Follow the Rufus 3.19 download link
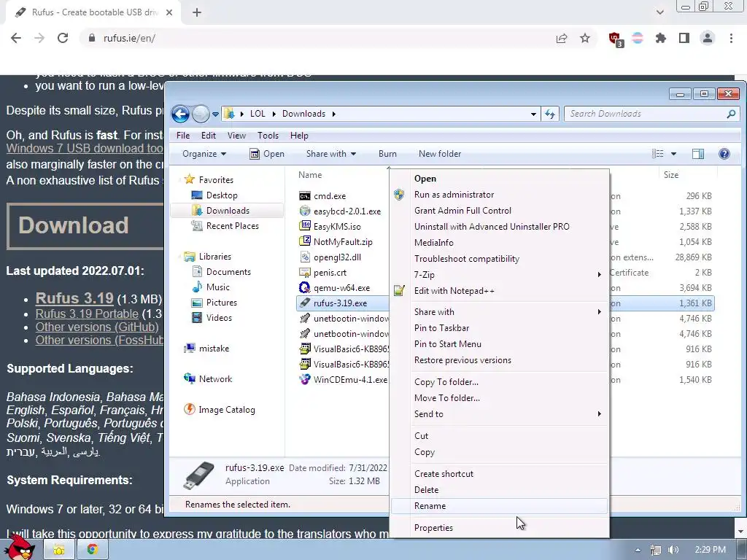Screen dimensions: 747x560 [74, 298]
